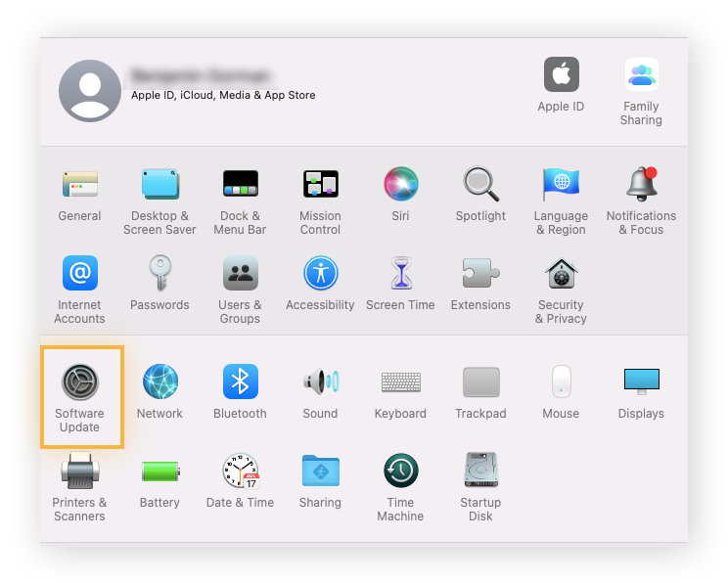Screen dimensions: 728x583
Task: Click the Siri preferences icon
Action: coord(400,184)
